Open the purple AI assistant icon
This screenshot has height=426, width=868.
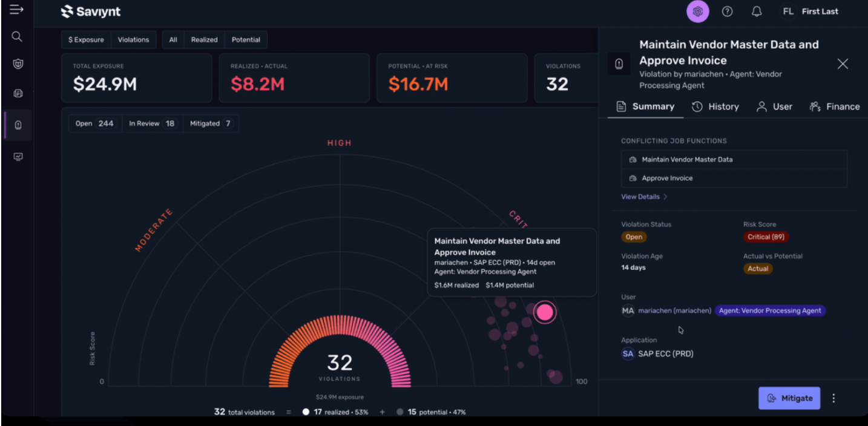point(697,11)
